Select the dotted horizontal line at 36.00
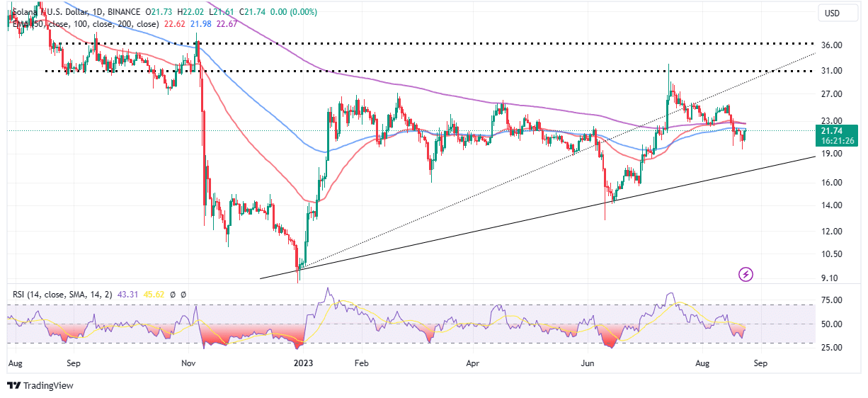Image resolution: width=868 pixels, height=398 pixels. coord(425,43)
